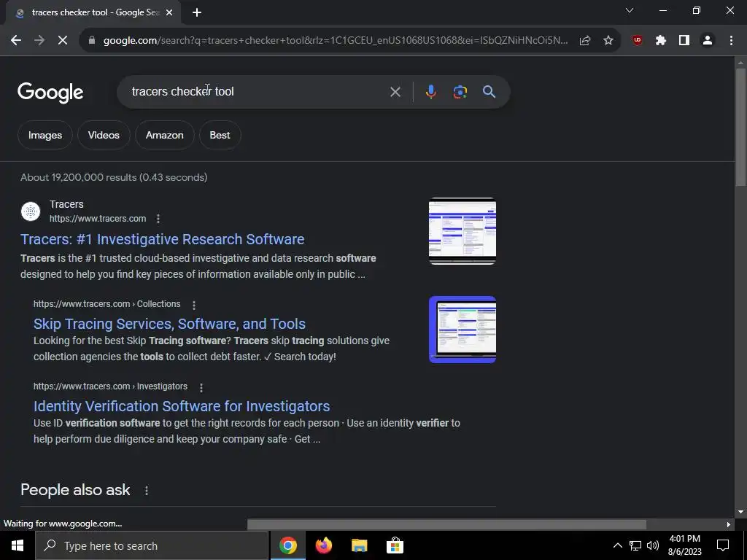Open the clock and date flyout
This screenshot has width=747, height=560.
coord(684,545)
